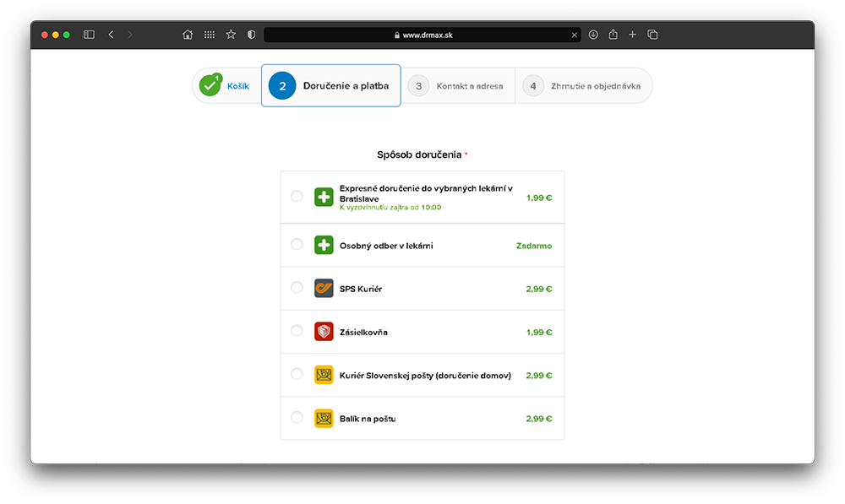Clear the address bar with X icon
This screenshot has height=504, width=845.
click(575, 35)
